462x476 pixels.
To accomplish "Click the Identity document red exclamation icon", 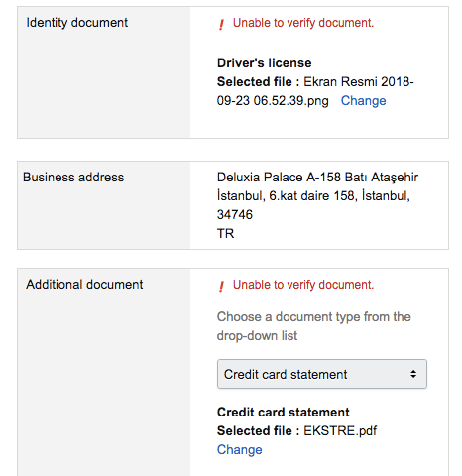I will coord(221,24).
